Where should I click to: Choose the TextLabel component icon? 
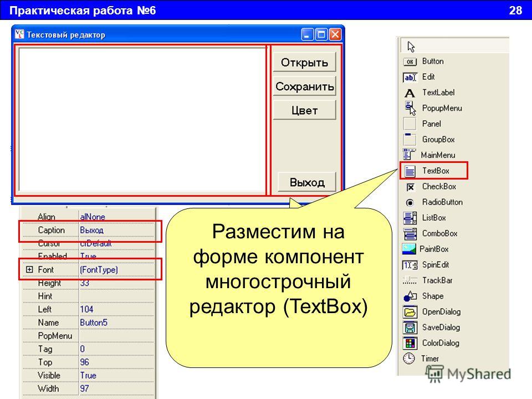coord(410,93)
